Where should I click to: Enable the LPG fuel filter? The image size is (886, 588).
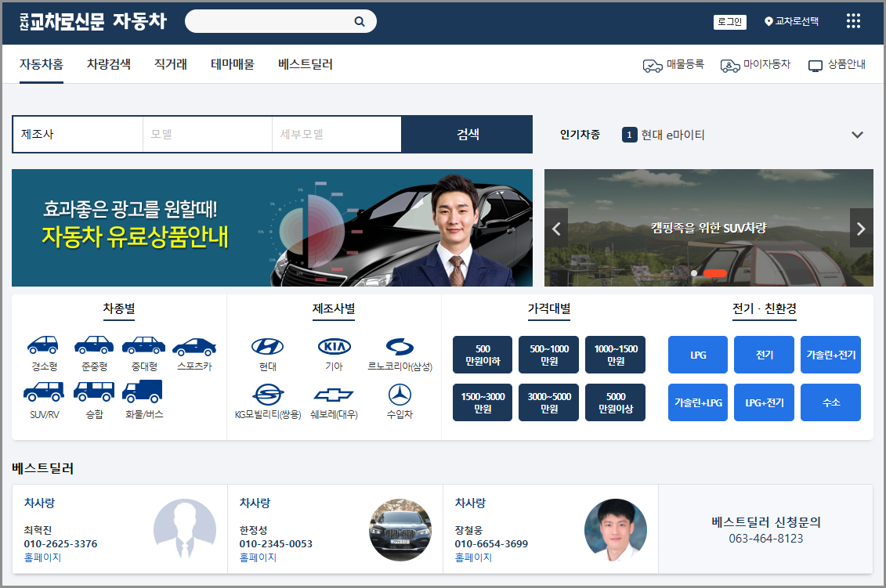(x=697, y=355)
